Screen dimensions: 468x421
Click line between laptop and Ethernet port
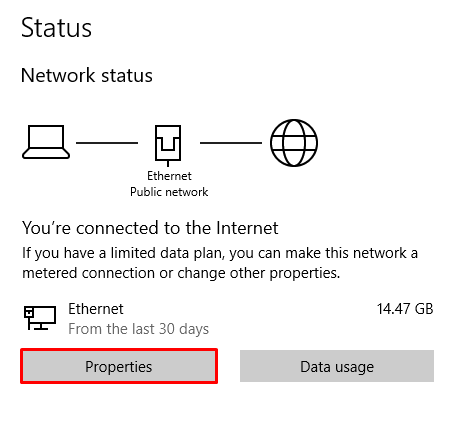tap(107, 143)
